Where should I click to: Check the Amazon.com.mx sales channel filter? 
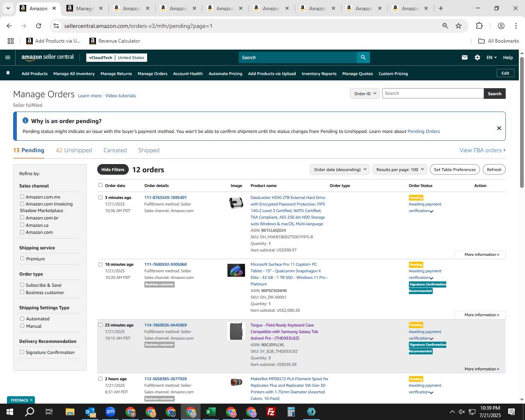[x=22, y=197]
